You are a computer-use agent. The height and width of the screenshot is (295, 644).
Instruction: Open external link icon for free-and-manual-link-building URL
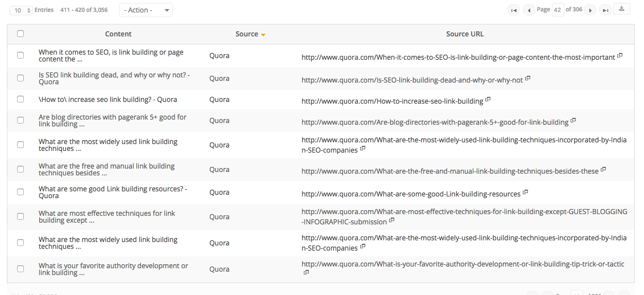pos(604,169)
